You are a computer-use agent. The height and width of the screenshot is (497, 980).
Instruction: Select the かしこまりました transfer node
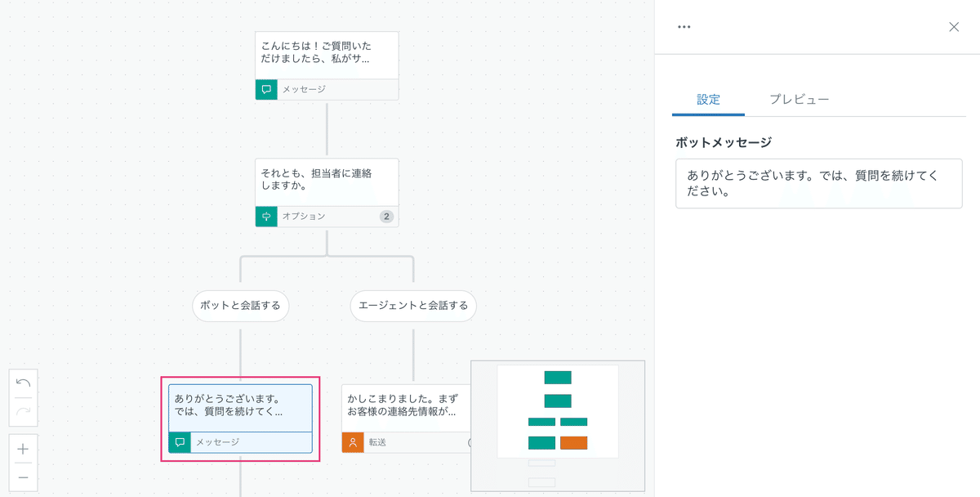[407, 419]
